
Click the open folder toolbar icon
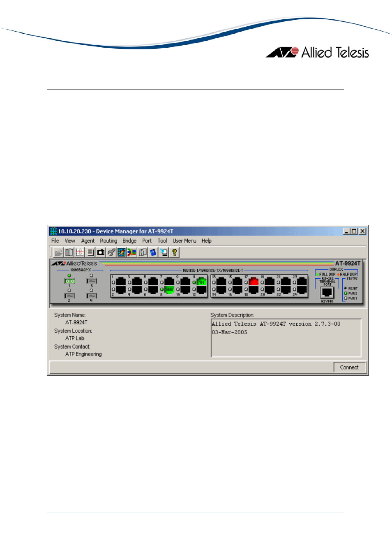coord(58,252)
